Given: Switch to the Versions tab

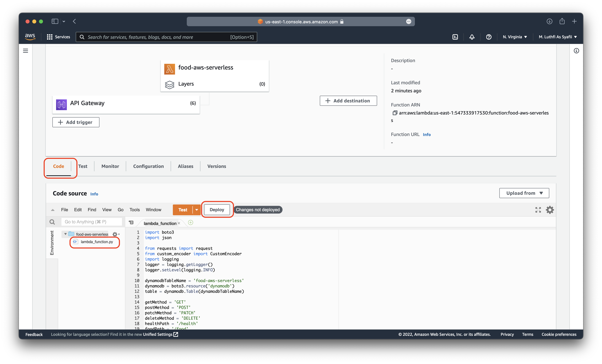Looking at the screenshot, I should coord(217,166).
